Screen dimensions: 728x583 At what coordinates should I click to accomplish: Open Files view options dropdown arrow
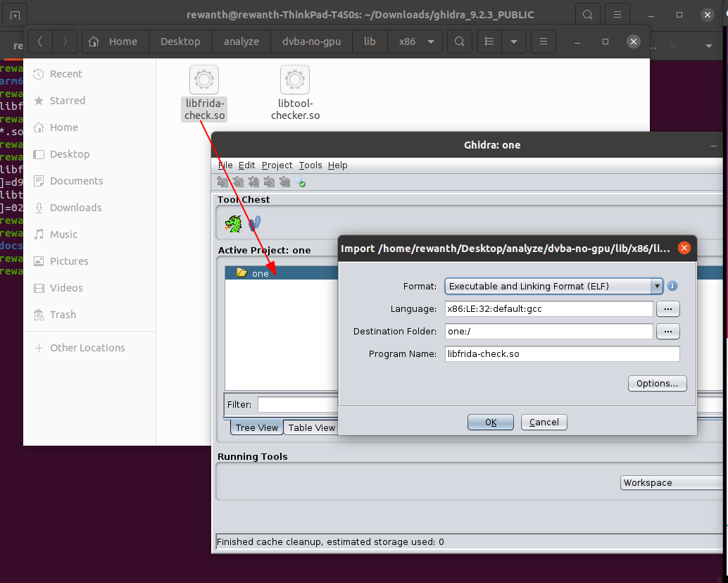pyautogui.click(x=514, y=42)
